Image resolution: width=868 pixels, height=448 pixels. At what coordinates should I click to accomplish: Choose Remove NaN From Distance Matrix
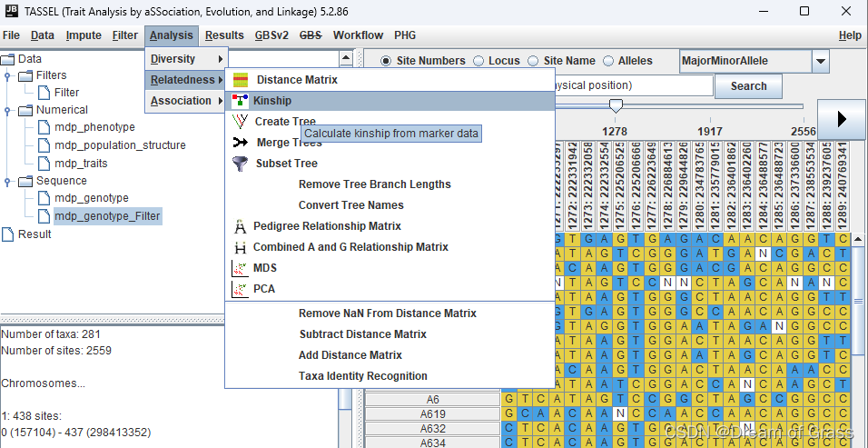[390, 314]
